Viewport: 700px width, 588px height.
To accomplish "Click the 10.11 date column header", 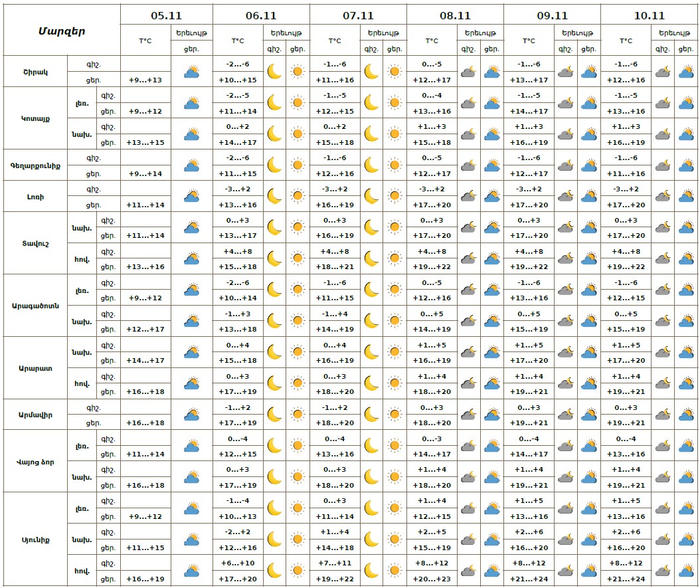I will (650, 15).
